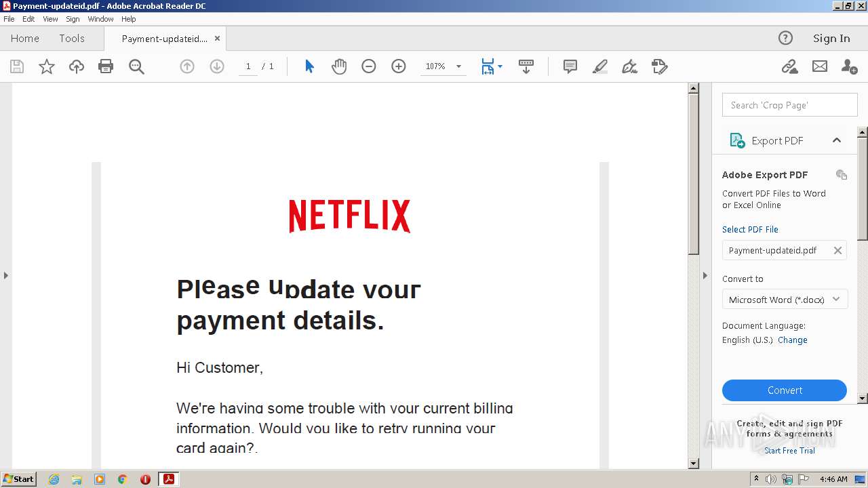Open the zoom percentage dropdown
Screen dimensions: 868x488
(458, 66)
